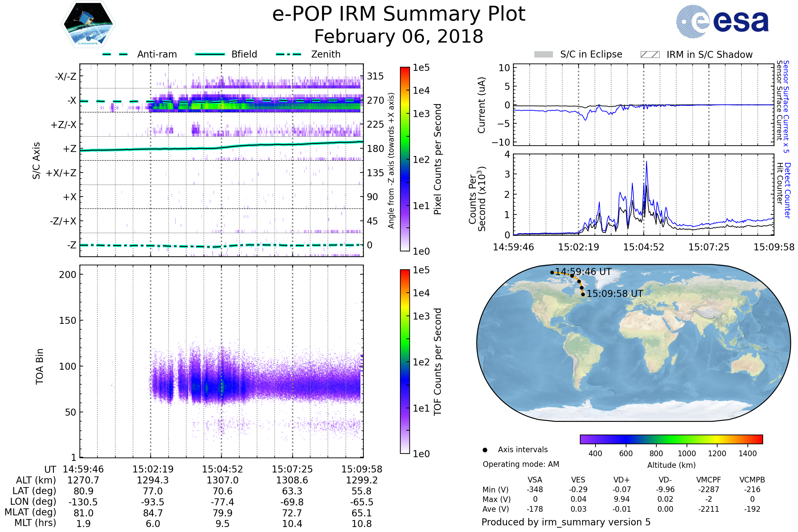Click the IRM in S/C Shadow hatched box
This screenshot has width=798, height=532.
click(x=650, y=55)
